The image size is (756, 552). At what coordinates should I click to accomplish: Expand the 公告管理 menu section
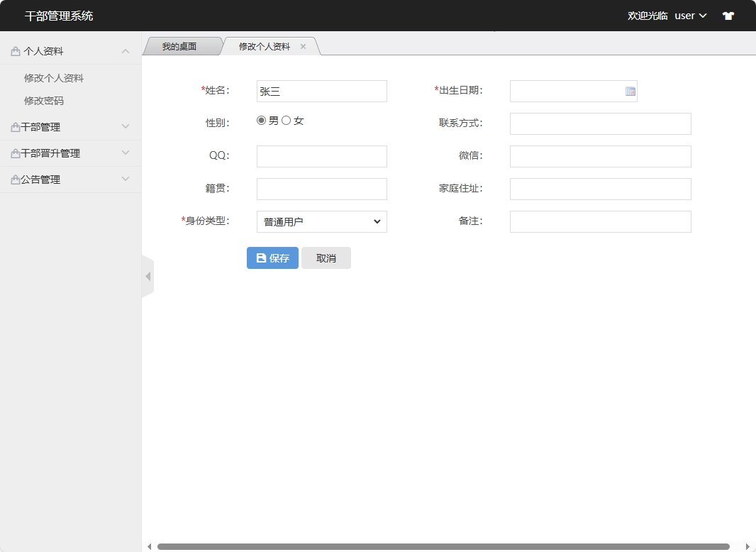pos(70,180)
